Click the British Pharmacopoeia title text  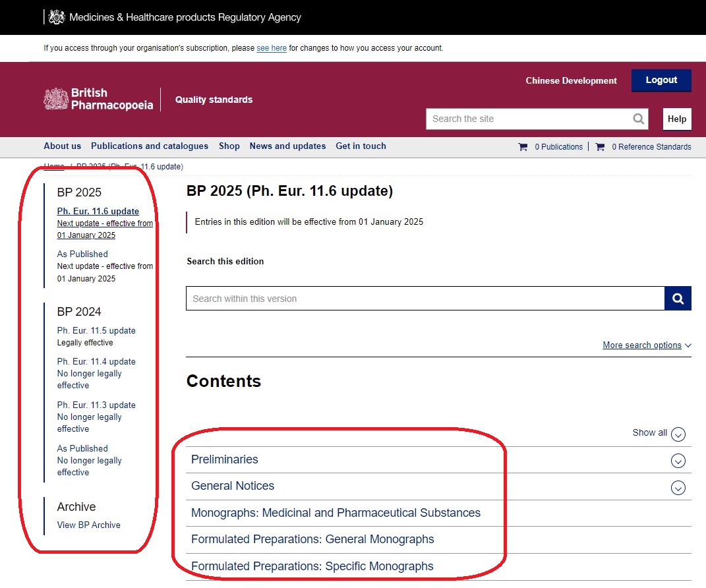click(x=112, y=99)
